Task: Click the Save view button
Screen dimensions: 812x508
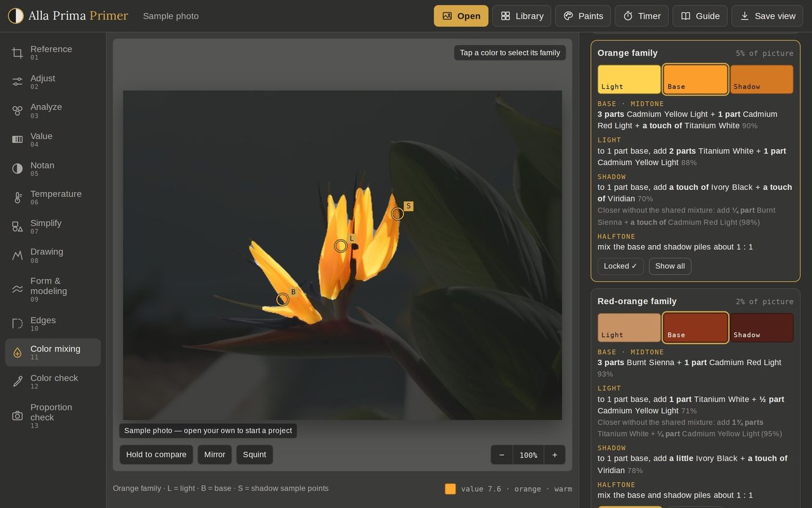Action: tap(767, 16)
